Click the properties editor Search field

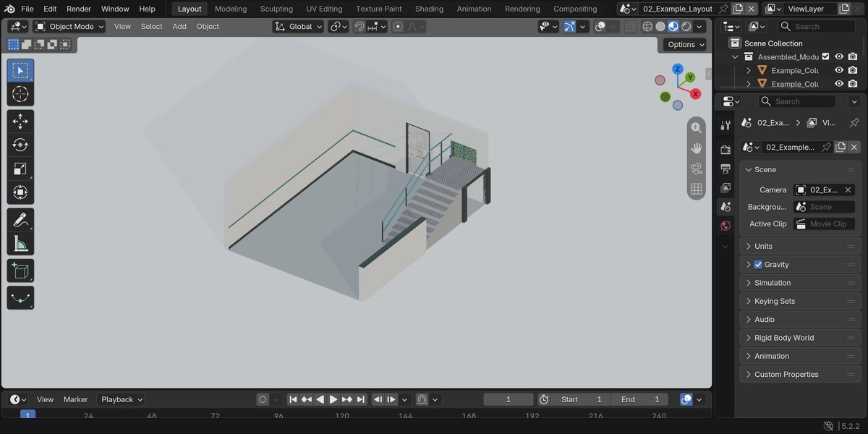point(798,102)
